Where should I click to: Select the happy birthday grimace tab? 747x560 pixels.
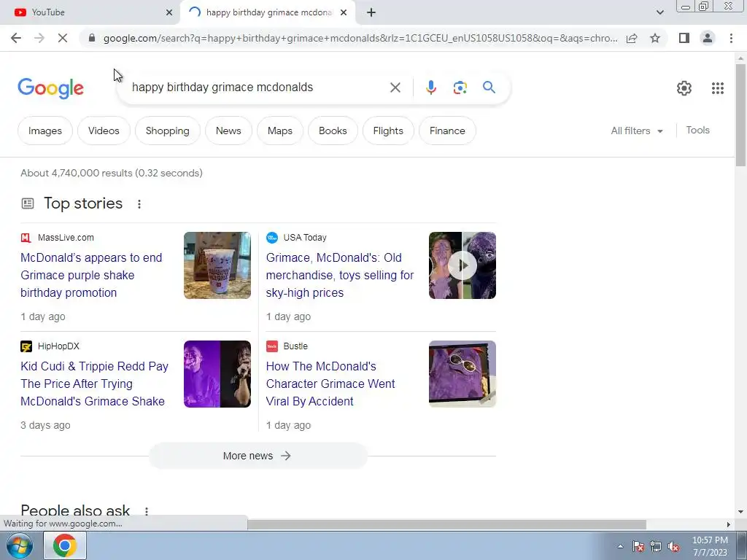[x=268, y=12]
